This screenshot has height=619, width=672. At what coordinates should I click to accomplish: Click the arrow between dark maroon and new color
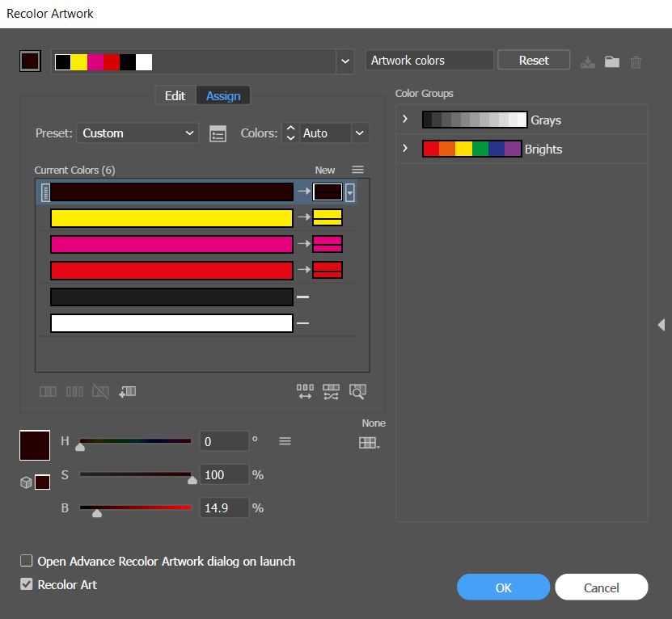click(304, 191)
